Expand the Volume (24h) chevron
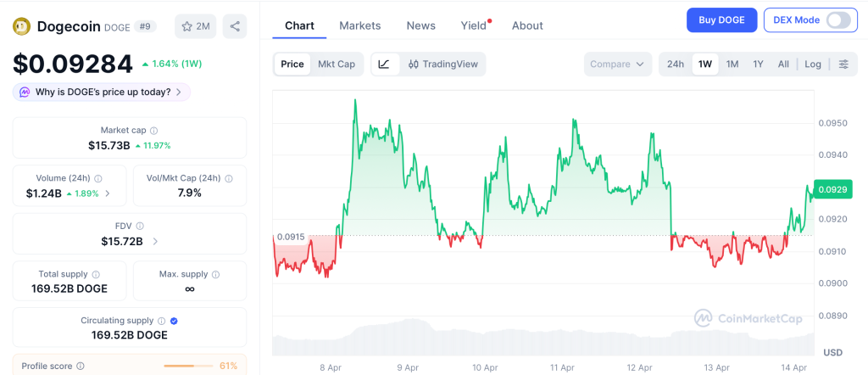 point(107,193)
